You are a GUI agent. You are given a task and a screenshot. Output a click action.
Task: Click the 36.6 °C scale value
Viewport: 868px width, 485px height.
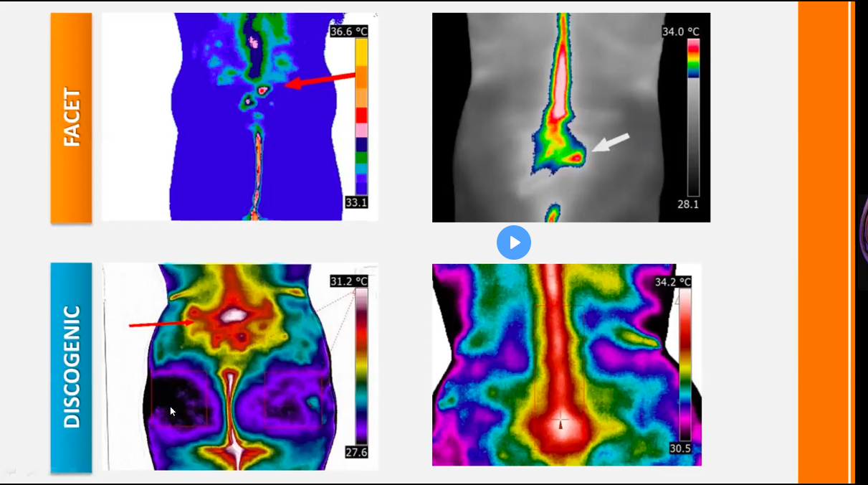click(349, 32)
